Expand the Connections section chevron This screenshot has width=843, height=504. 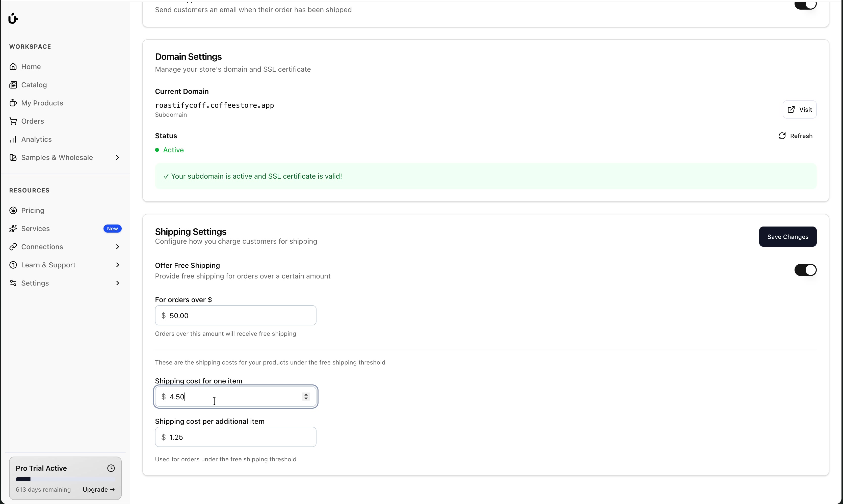pos(118,247)
